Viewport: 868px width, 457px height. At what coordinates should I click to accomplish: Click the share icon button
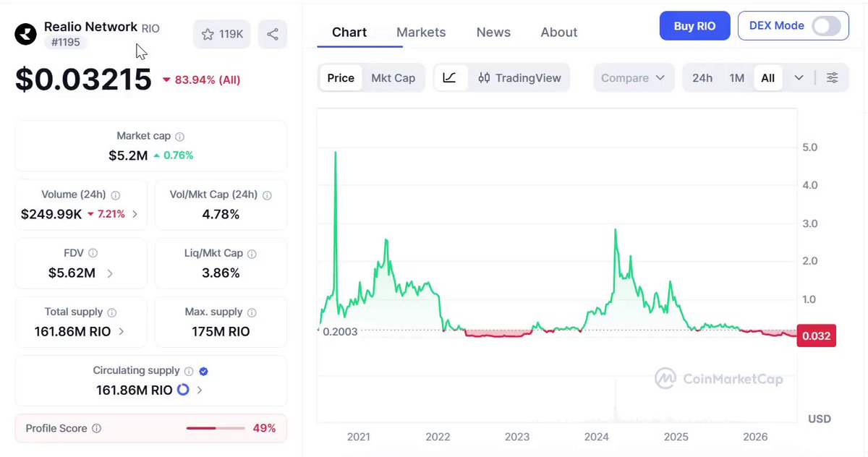[x=273, y=34]
